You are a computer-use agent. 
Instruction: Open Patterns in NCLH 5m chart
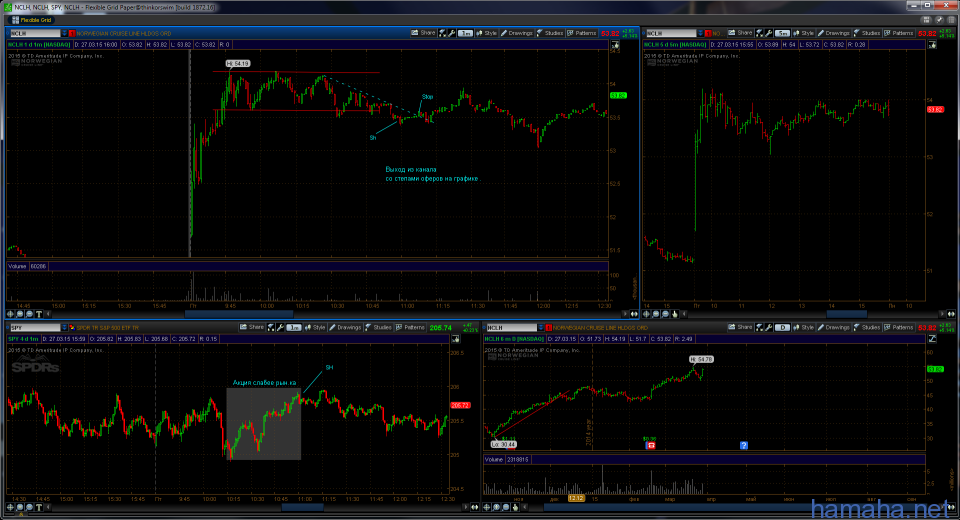click(x=898, y=33)
